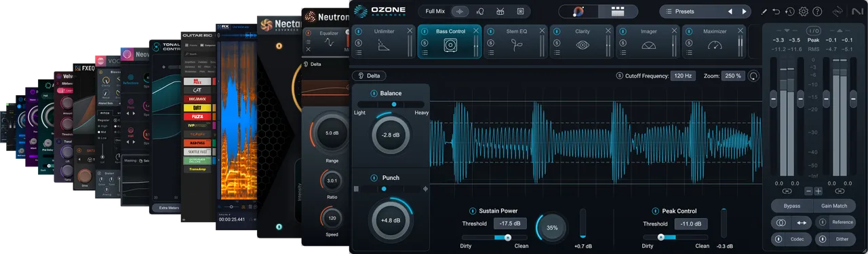
Task: Open Ozone settings gear
Action: [x=804, y=12]
